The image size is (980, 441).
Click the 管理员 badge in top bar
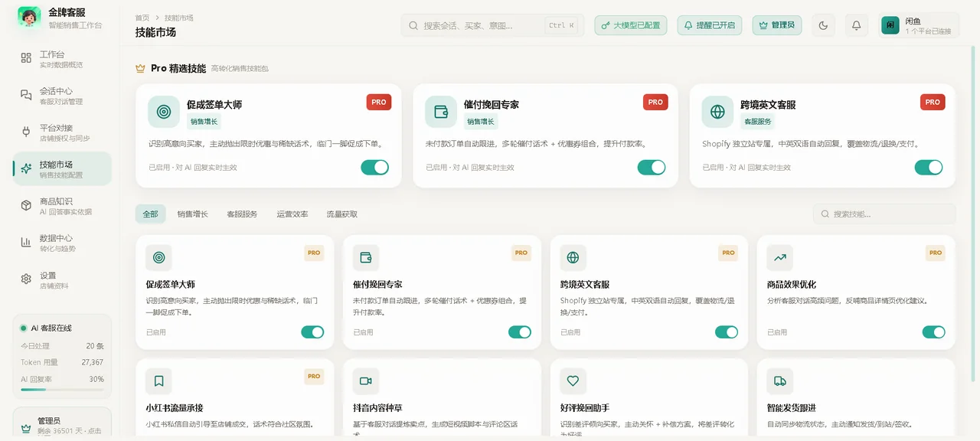[x=777, y=25]
